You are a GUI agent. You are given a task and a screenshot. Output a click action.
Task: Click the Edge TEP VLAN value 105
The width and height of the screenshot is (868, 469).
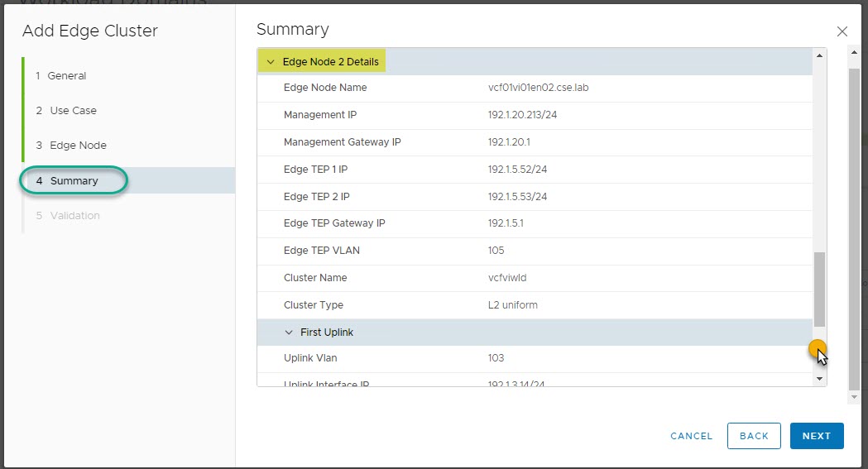(x=496, y=251)
